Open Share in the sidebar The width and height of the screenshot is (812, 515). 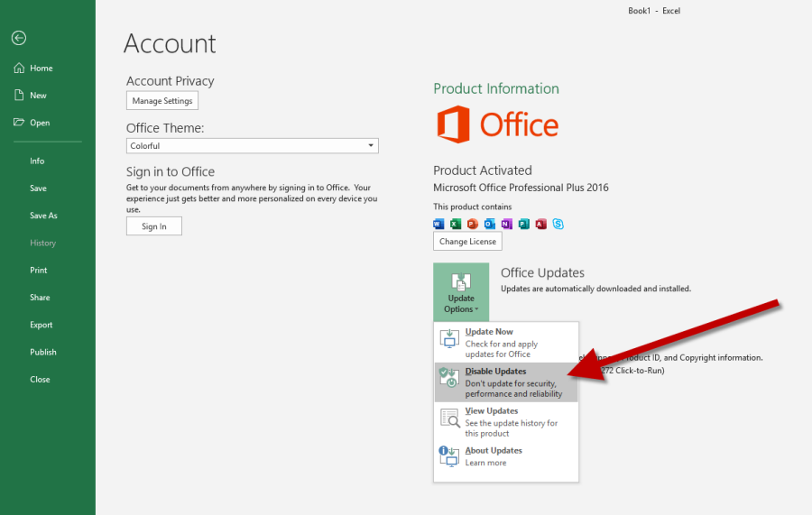pos(40,298)
